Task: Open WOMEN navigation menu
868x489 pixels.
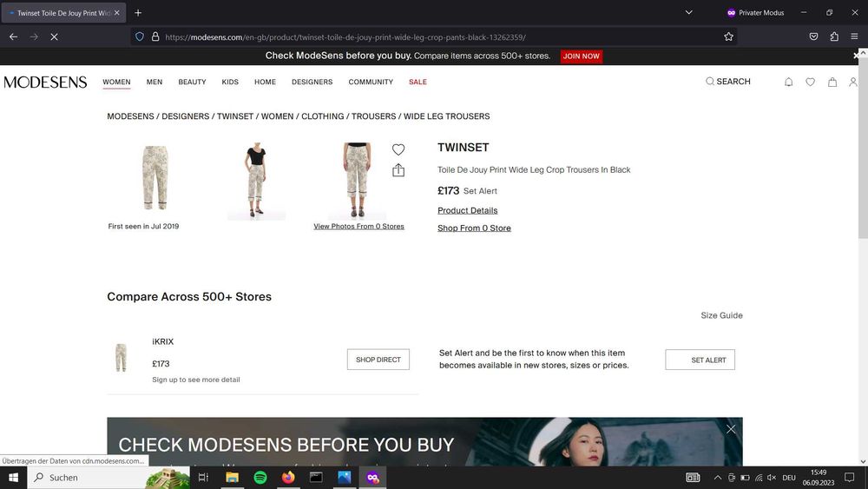Action: 116,82
